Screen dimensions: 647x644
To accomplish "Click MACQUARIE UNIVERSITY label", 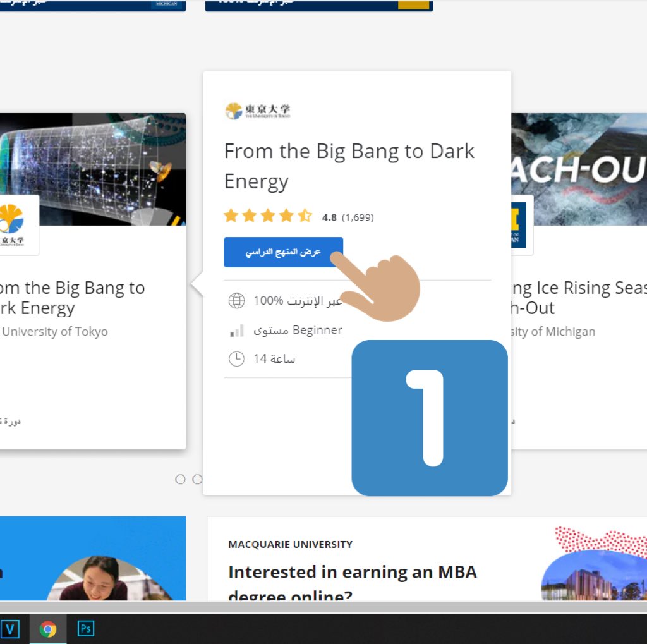I will pos(291,545).
